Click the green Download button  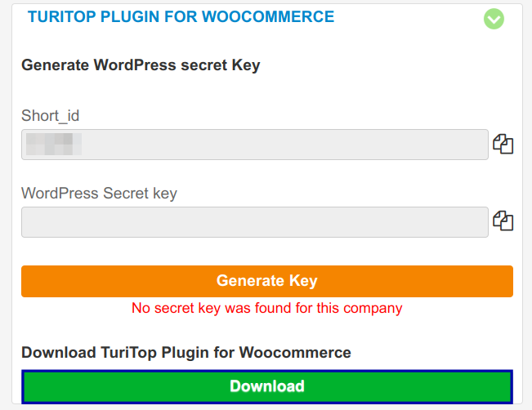tap(267, 386)
